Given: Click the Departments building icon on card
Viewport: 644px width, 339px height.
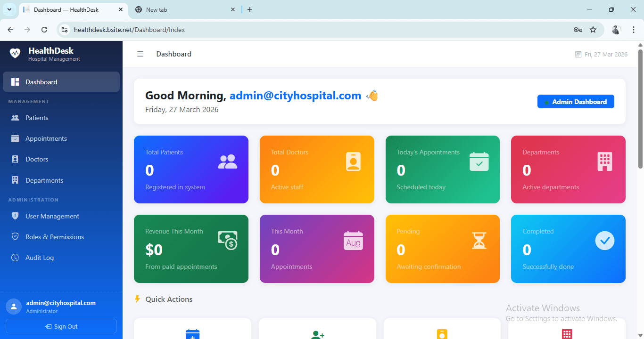Looking at the screenshot, I should 605,161.
